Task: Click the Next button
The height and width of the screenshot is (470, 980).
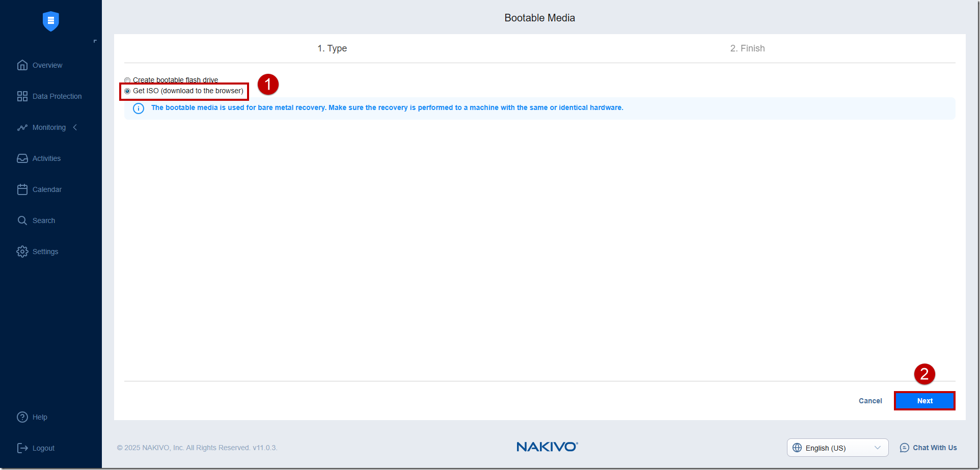Action: 924,401
